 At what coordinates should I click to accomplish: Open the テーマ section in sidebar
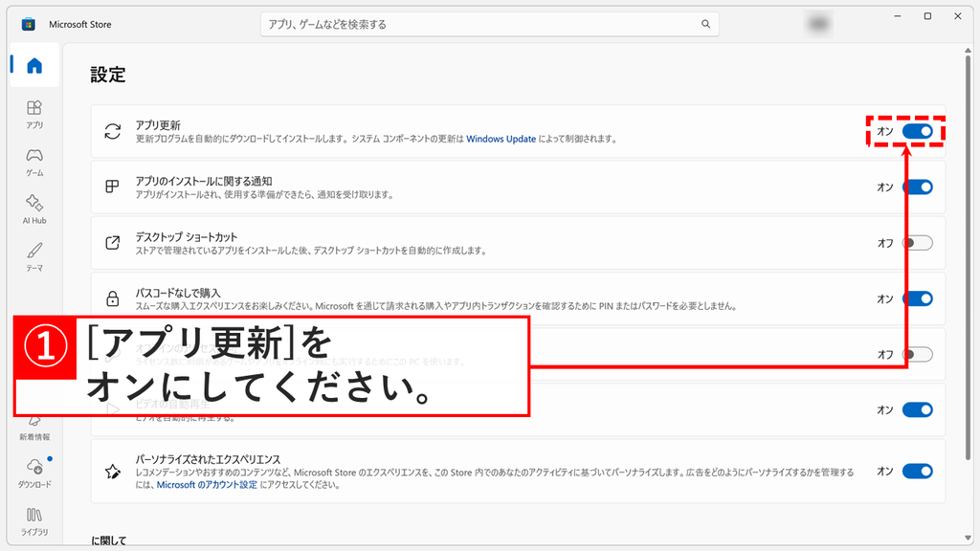34,256
